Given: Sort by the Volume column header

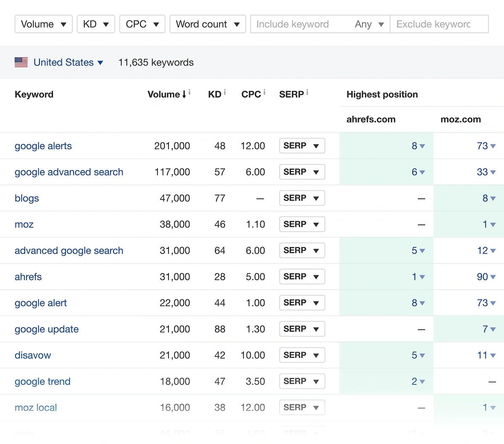Looking at the screenshot, I should click(x=167, y=94).
